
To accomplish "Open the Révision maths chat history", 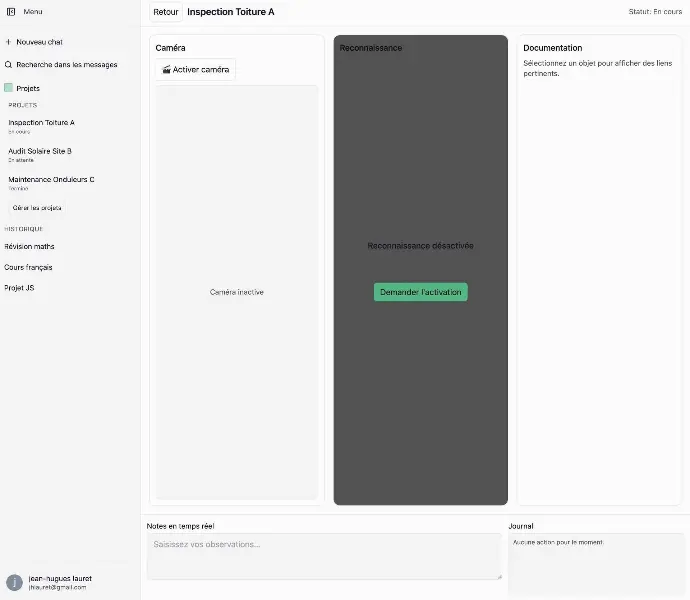I will (x=29, y=247).
